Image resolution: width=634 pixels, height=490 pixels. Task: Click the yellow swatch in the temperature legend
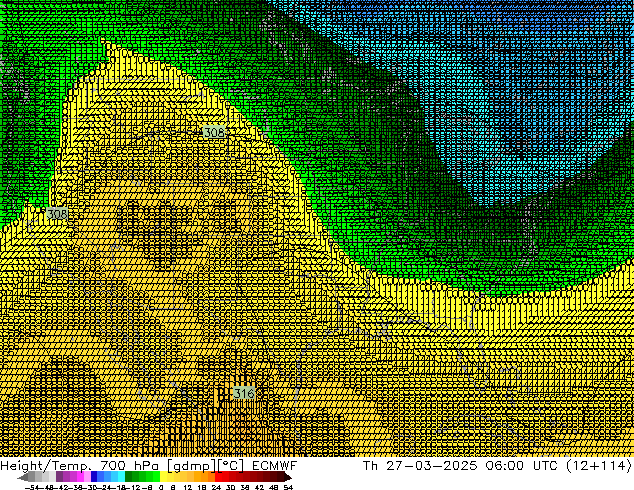pos(163,477)
